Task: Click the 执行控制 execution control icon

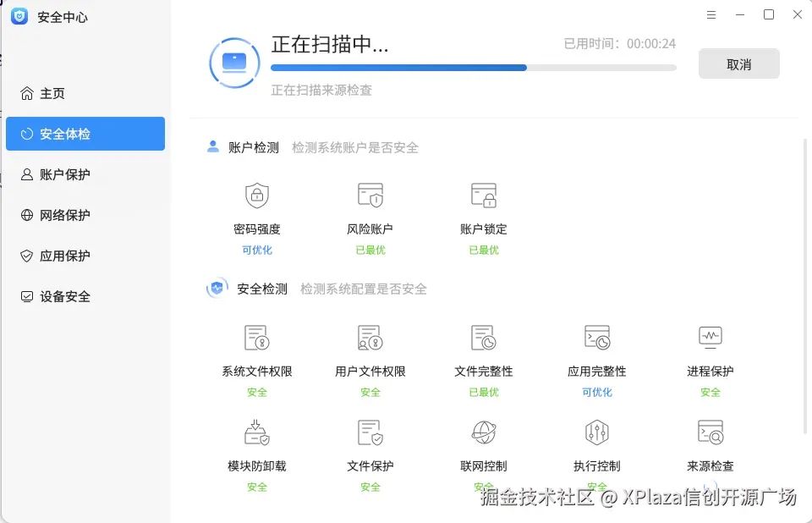Action: click(597, 432)
